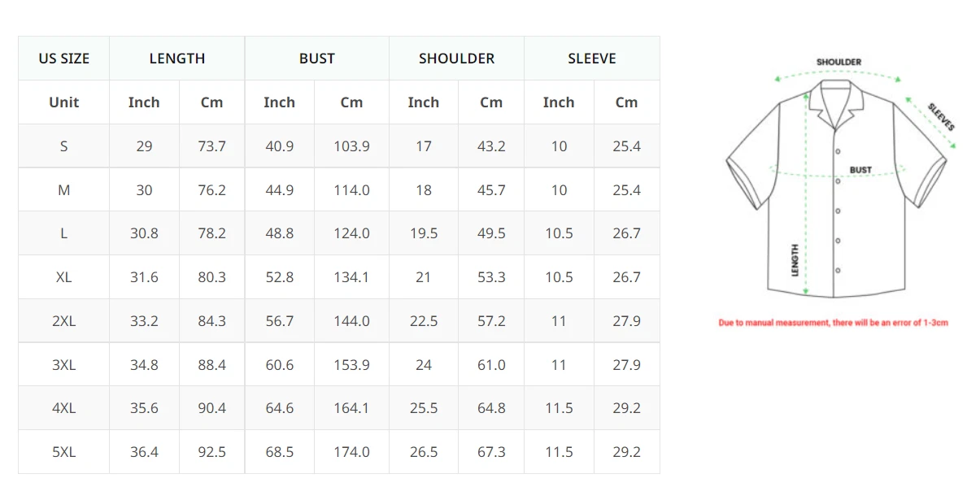The image size is (980, 487).
Task: Click the BUST column header in table
Action: click(316, 59)
